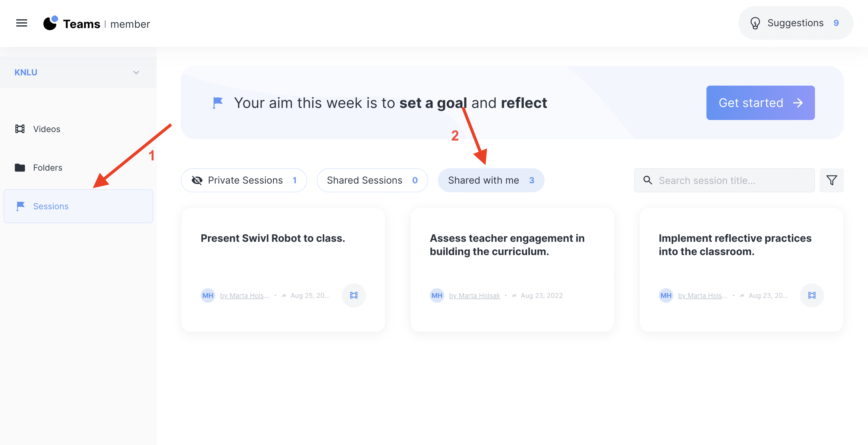Expand the KNLU team dropdown
Image resolution: width=868 pixels, height=445 pixels.
pos(77,72)
